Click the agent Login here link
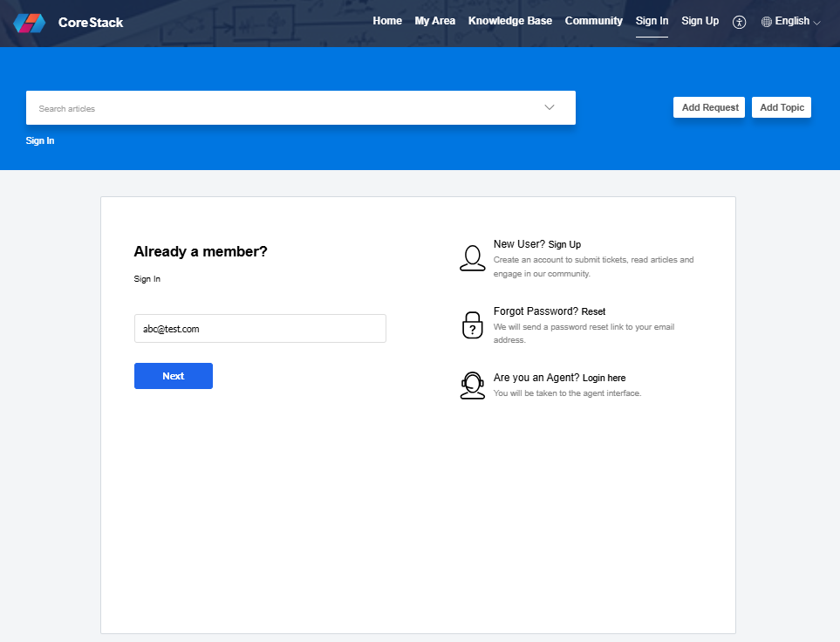 point(604,378)
